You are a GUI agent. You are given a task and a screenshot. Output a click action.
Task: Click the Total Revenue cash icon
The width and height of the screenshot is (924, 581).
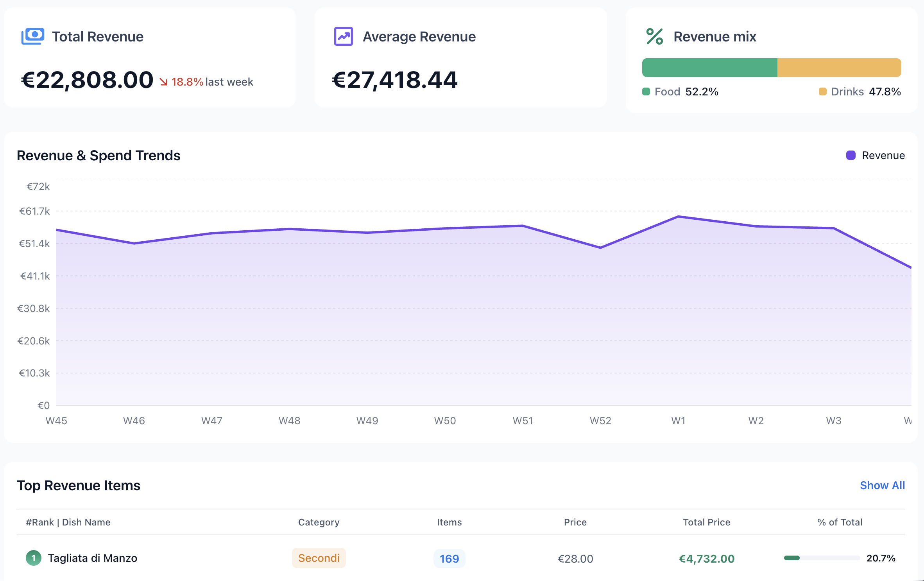point(32,36)
